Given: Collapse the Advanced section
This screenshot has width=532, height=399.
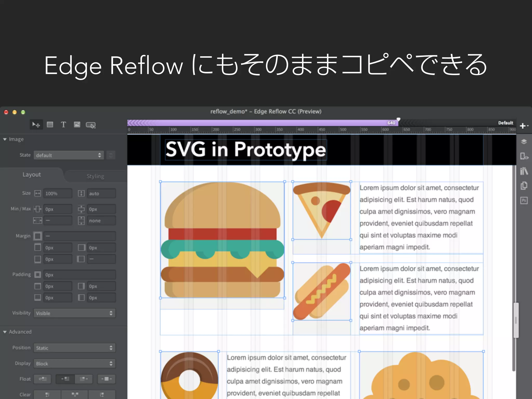Looking at the screenshot, I should pyautogui.click(x=5, y=332).
